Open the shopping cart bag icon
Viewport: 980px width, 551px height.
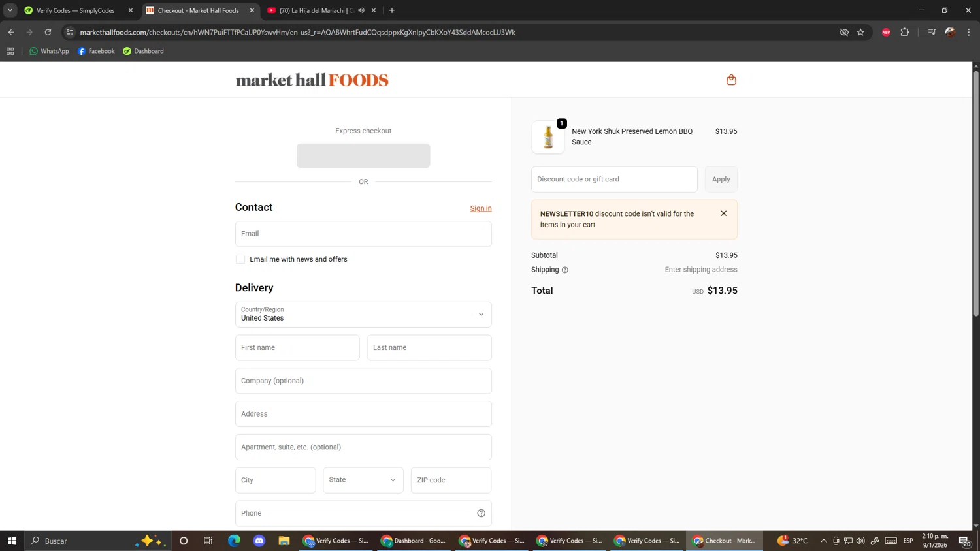[x=731, y=80]
